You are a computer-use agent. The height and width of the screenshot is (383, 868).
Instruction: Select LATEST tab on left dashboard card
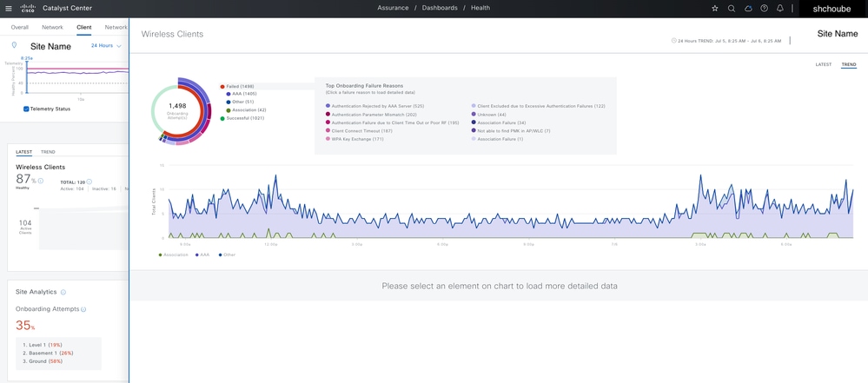click(x=23, y=152)
